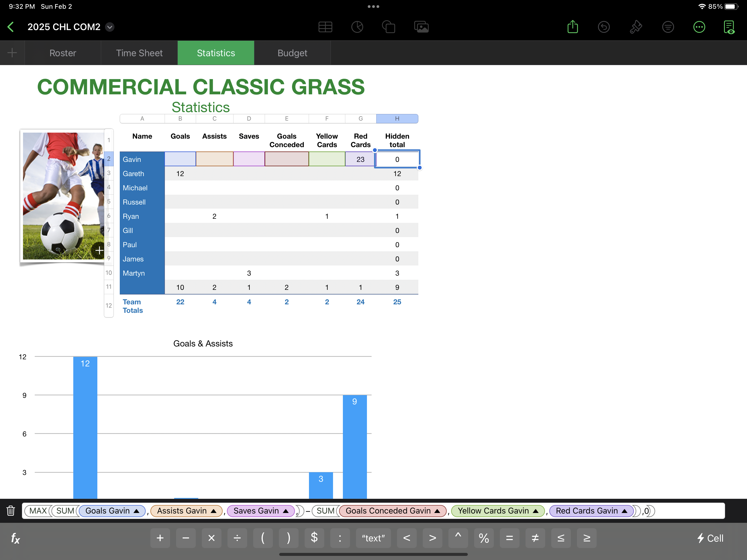Expand the Yellow Cards Gavin token arrow
Image resolution: width=747 pixels, height=560 pixels.
pyautogui.click(x=535, y=511)
